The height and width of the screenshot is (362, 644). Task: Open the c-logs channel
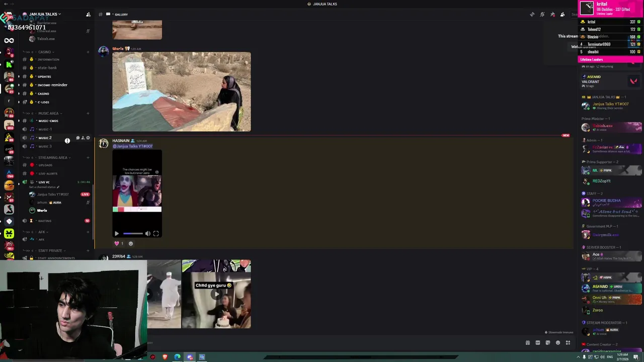coord(55,102)
